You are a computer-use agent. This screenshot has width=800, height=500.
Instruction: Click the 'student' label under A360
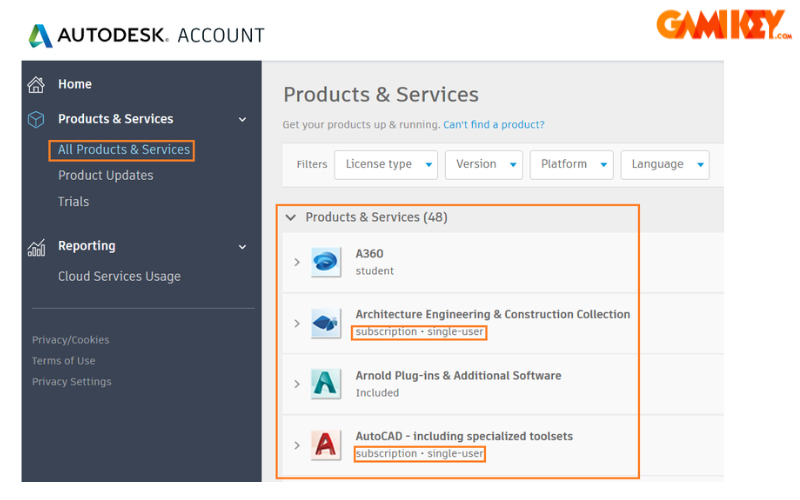tap(374, 271)
